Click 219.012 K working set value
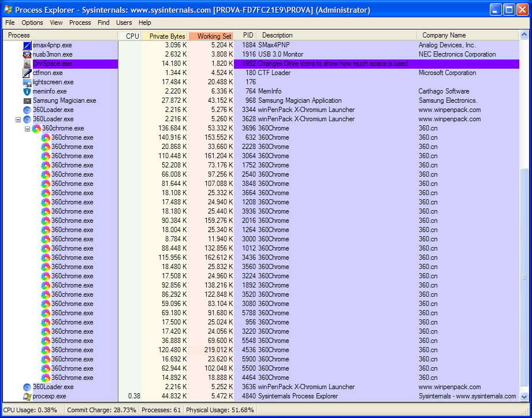This screenshot has height=418, width=532. [218, 350]
